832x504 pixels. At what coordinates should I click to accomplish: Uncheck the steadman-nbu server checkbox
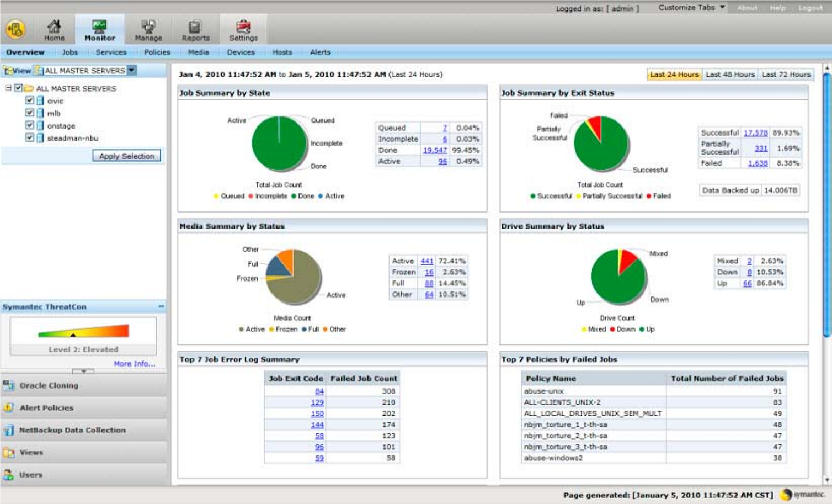point(30,138)
